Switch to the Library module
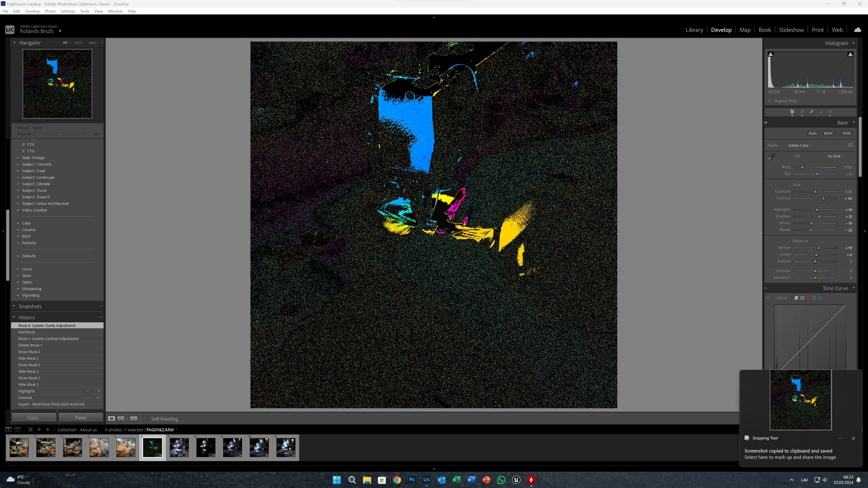868x488 pixels. tap(694, 30)
